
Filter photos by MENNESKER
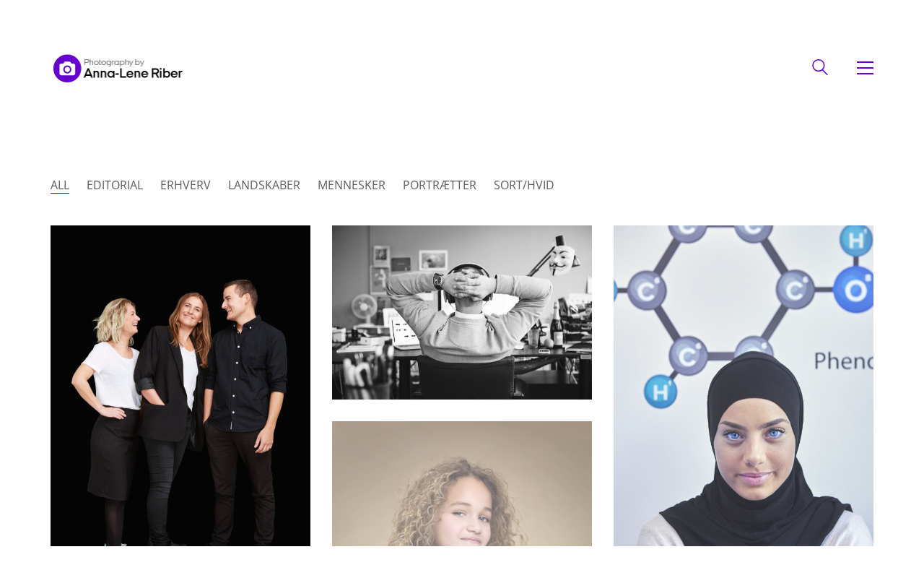(352, 185)
